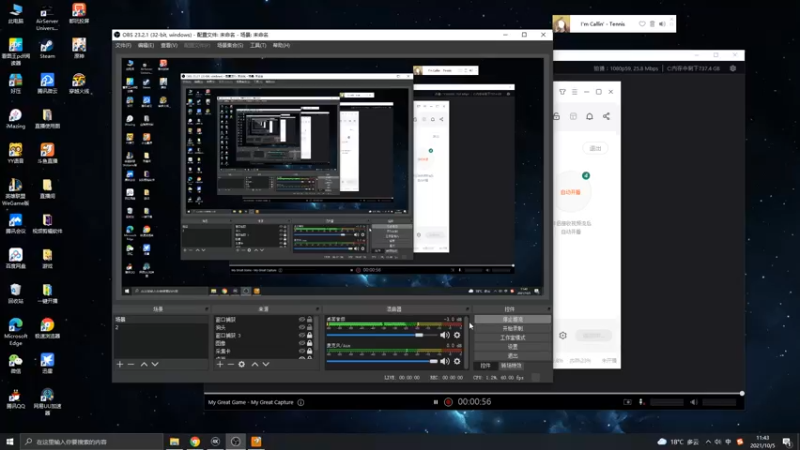Move source down in Sources list

pos(265,364)
